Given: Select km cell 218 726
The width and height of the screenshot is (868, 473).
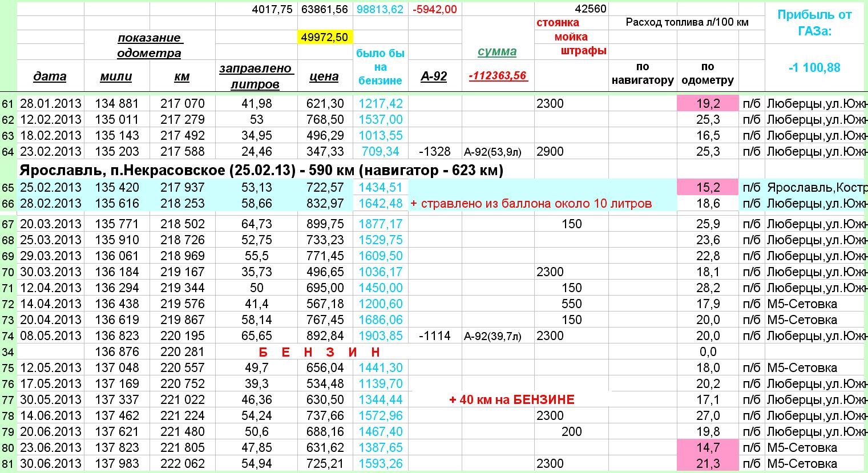Looking at the screenshot, I should [182, 240].
